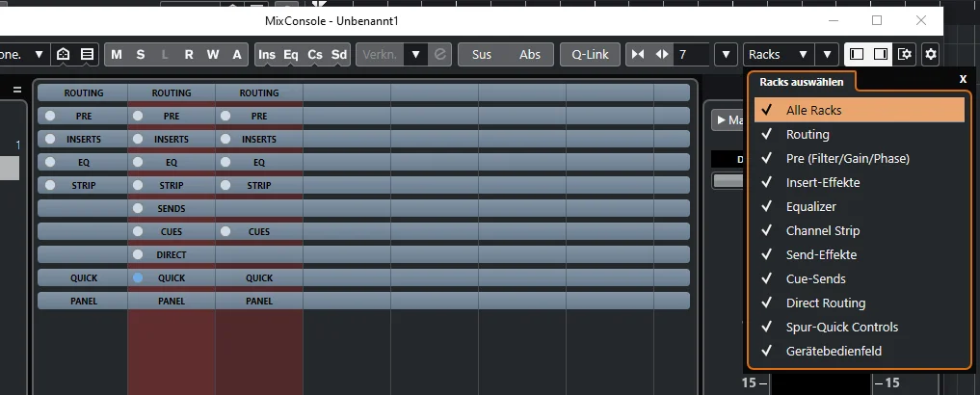
Task: Toggle Direct Routing rack entry
Action: click(x=860, y=303)
